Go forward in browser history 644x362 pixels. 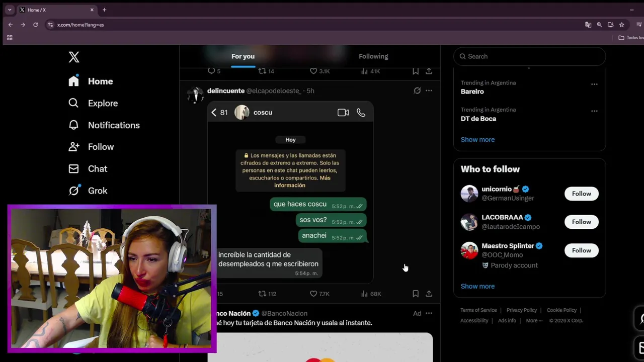click(x=23, y=25)
